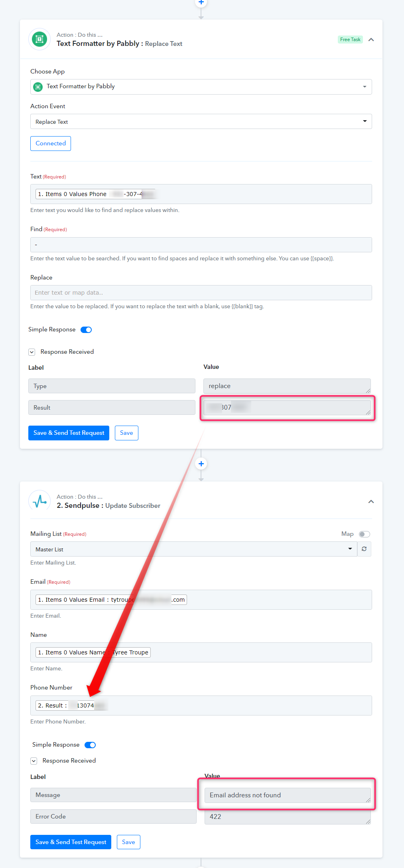Open the Choose App dropdown
The width and height of the screenshot is (404, 868).
201,87
